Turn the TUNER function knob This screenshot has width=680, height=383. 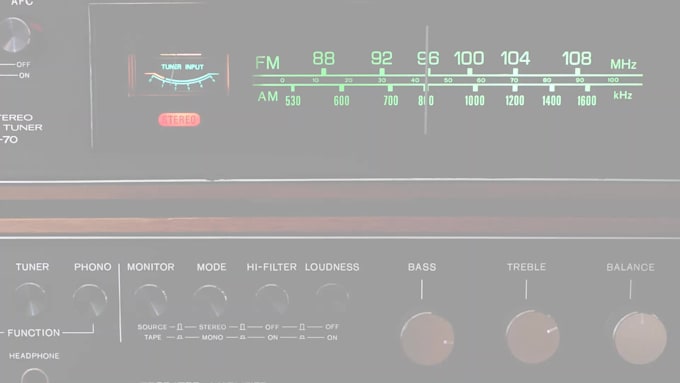(30, 300)
